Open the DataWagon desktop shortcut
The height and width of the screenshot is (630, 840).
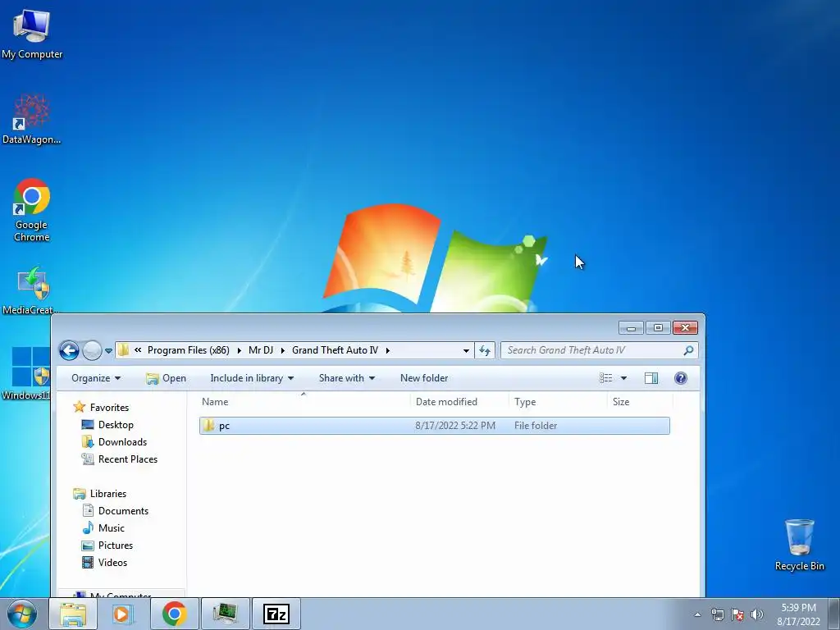click(x=32, y=120)
